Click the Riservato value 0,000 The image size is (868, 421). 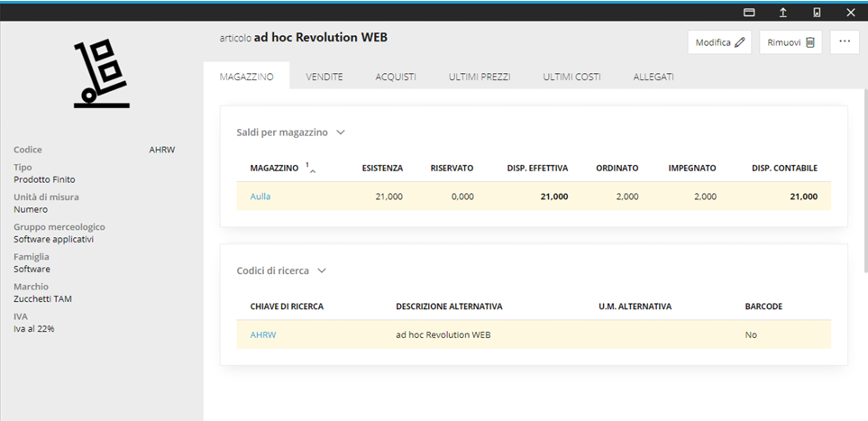point(462,197)
